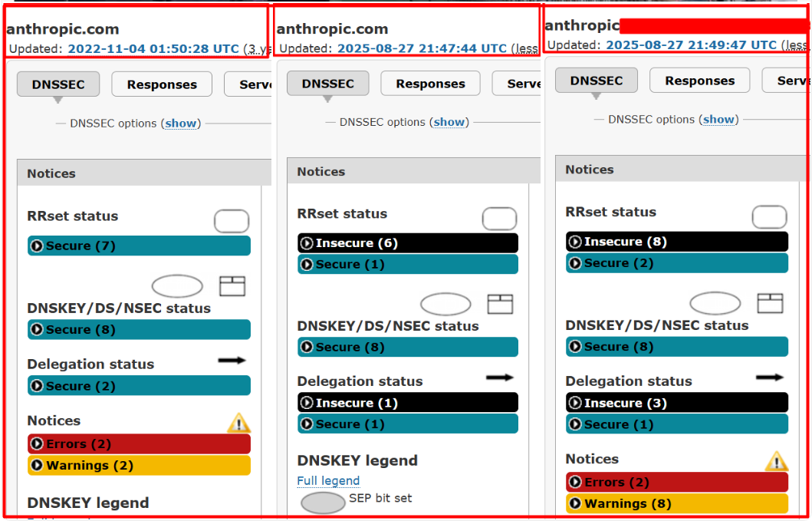Show DNSSEC options in the 21:47:44 panel
The image size is (812, 521).
[x=449, y=122]
